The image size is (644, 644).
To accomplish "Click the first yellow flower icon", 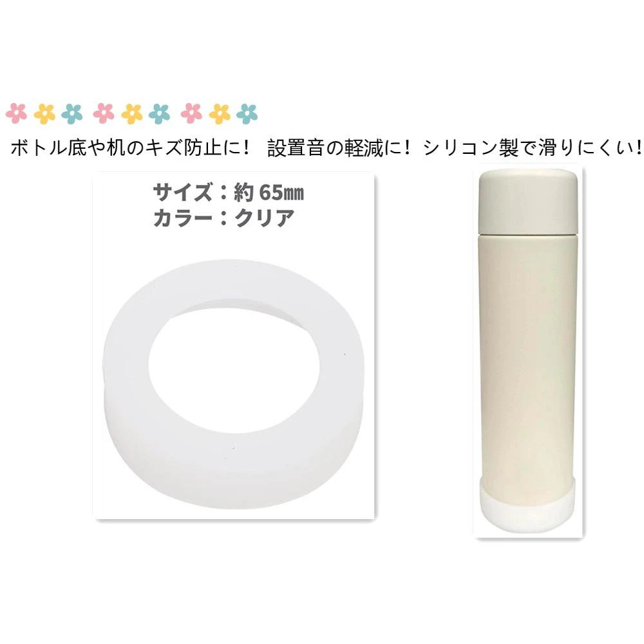I will [x=44, y=114].
